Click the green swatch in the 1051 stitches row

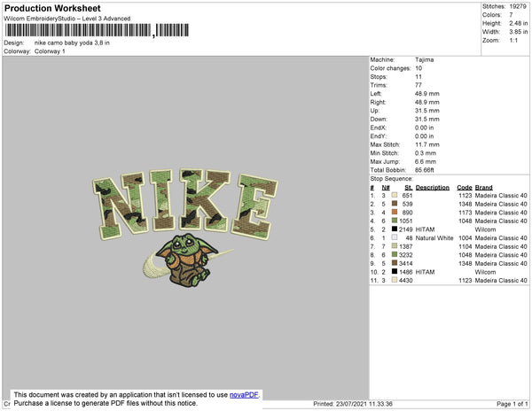tap(395, 221)
